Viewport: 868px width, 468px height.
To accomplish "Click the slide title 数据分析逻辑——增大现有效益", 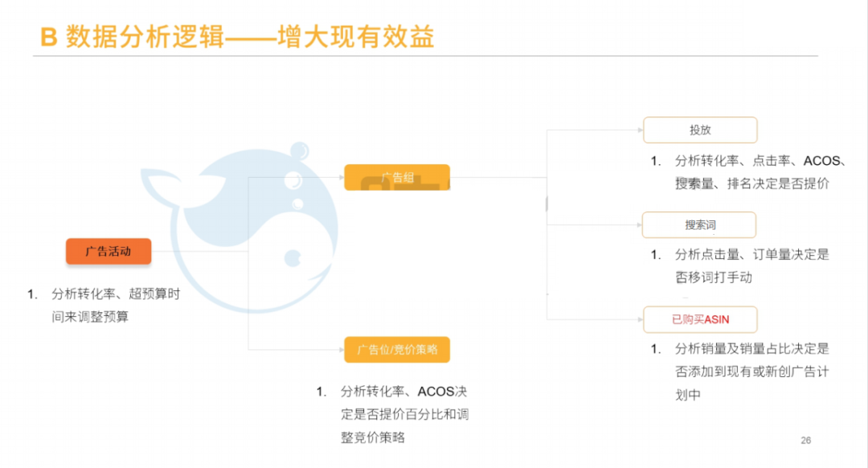I will tap(250, 37).
